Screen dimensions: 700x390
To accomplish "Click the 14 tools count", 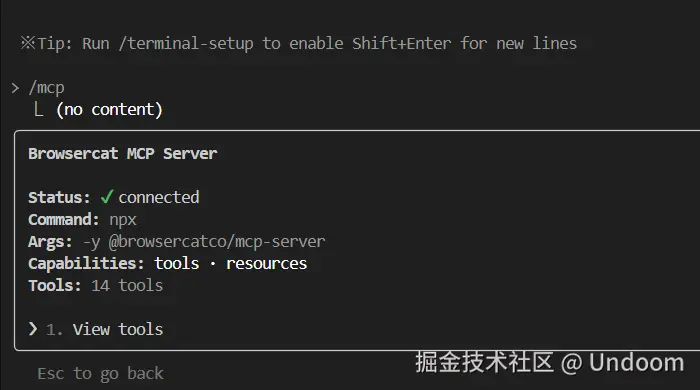I will (127, 285).
